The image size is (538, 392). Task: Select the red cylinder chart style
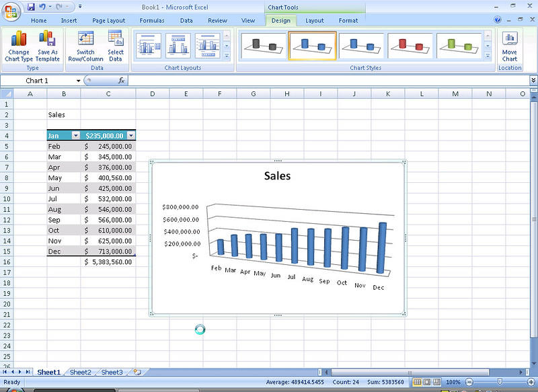pyautogui.click(x=406, y=45)
